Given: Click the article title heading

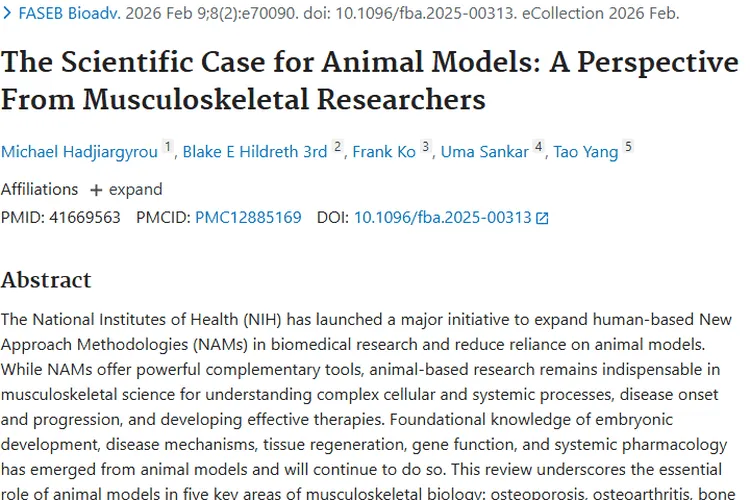Looking at the screenshot, I should point(369,80).
